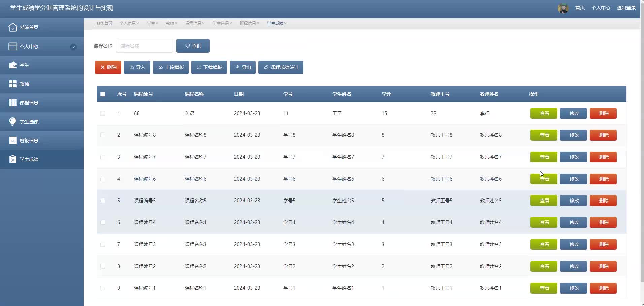Focus the 课程名称 search input field
The height and width of the screenshot is (306, 644).
[144, 46]
